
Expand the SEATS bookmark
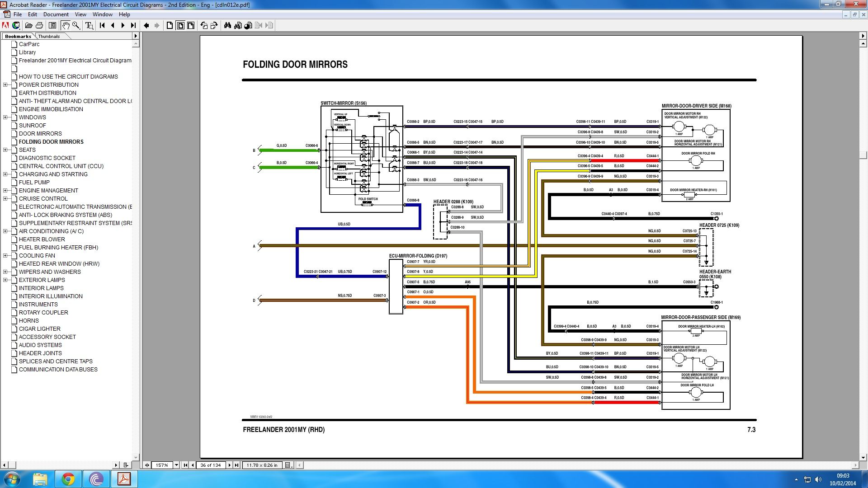point(5,150)
